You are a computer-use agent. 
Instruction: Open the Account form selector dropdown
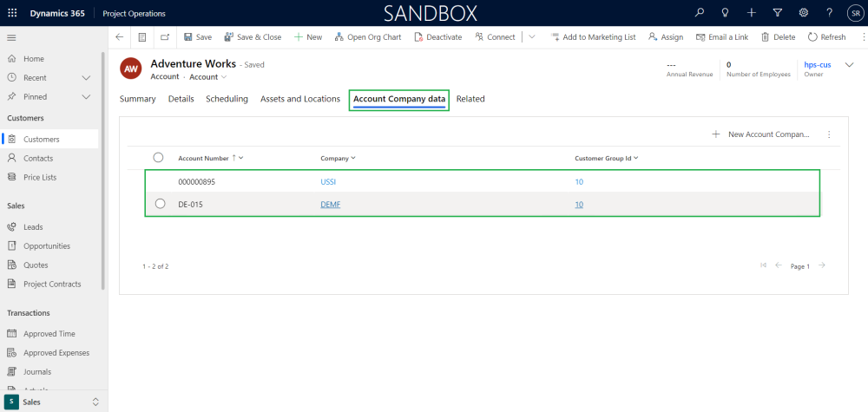[x=208, y=77]
